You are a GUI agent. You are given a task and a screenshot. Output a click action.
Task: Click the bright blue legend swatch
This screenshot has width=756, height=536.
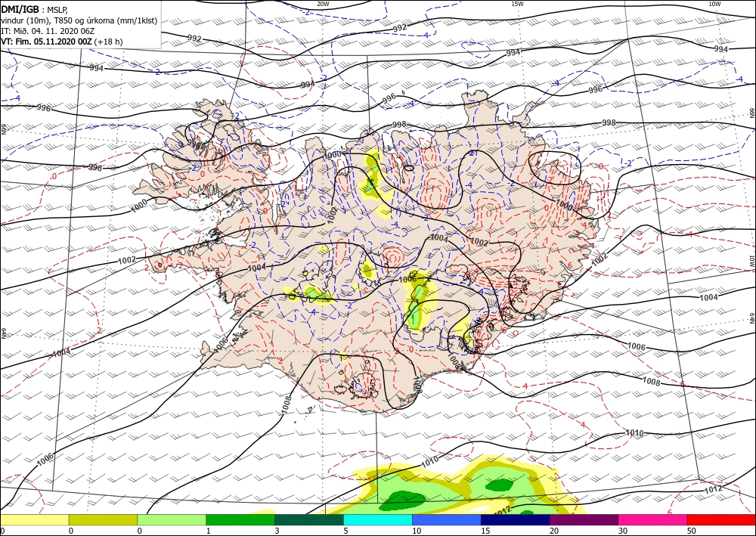pos(447,519)
